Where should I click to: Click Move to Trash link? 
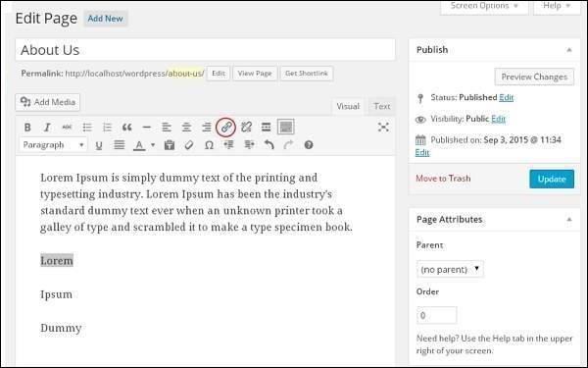pyautogui.click(x=443, y=179)
